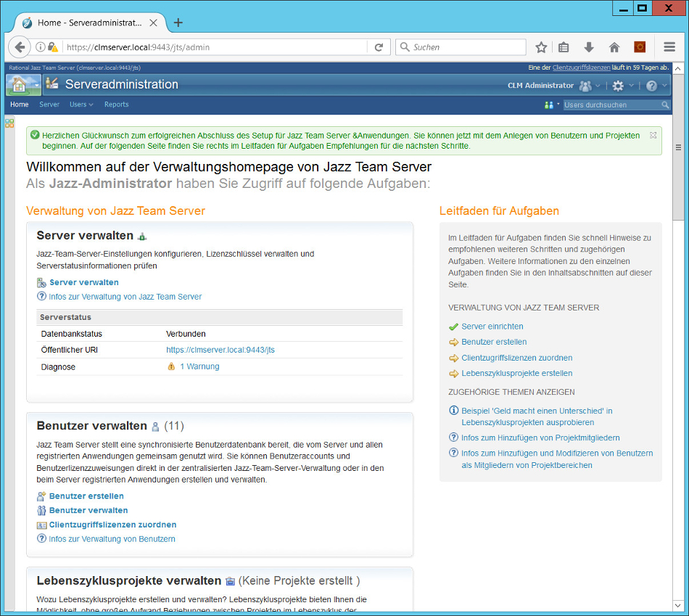The width and height of the screenshot is (689, 616).
Task: Open Benutzer erstellen in Leitfaden panel
Action: 494,342
